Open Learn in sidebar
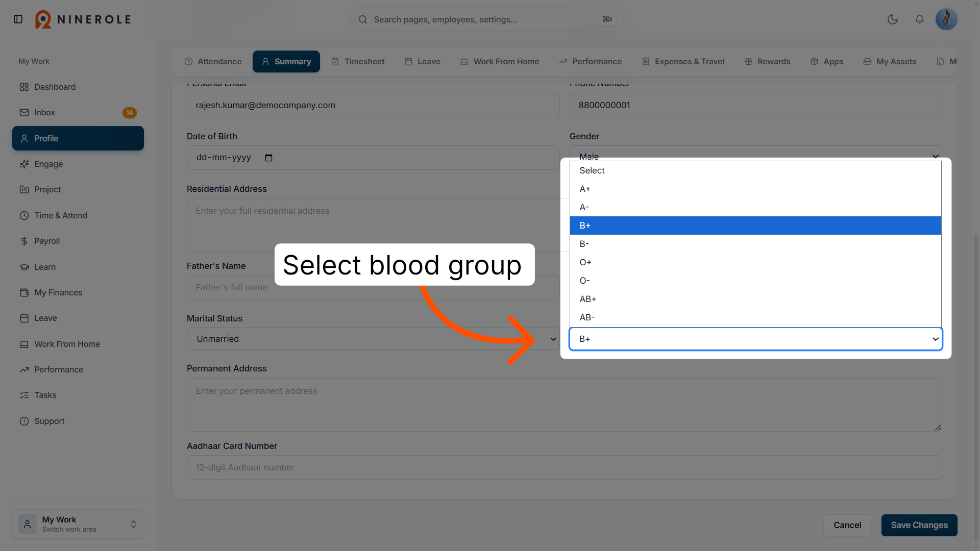980x551 pixels. coord(78,267)
